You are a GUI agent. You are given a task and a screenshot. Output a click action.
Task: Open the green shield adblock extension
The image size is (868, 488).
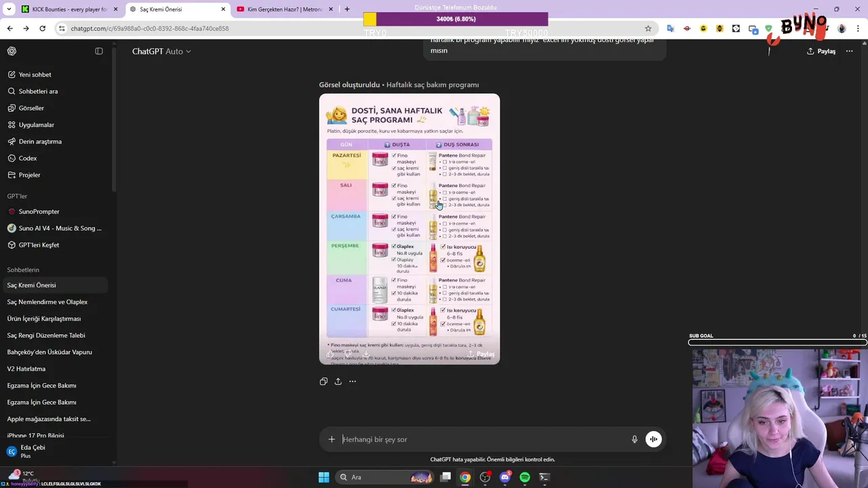tap(768, 28)
